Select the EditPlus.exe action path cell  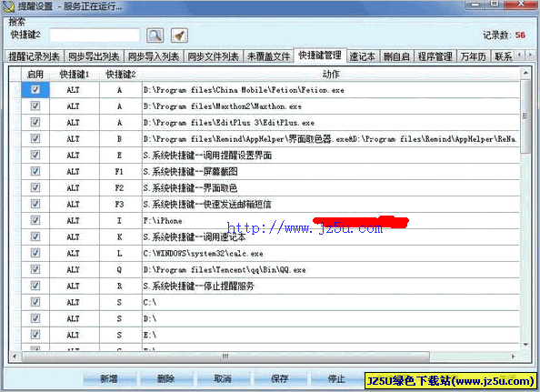[x=331, y=123]
